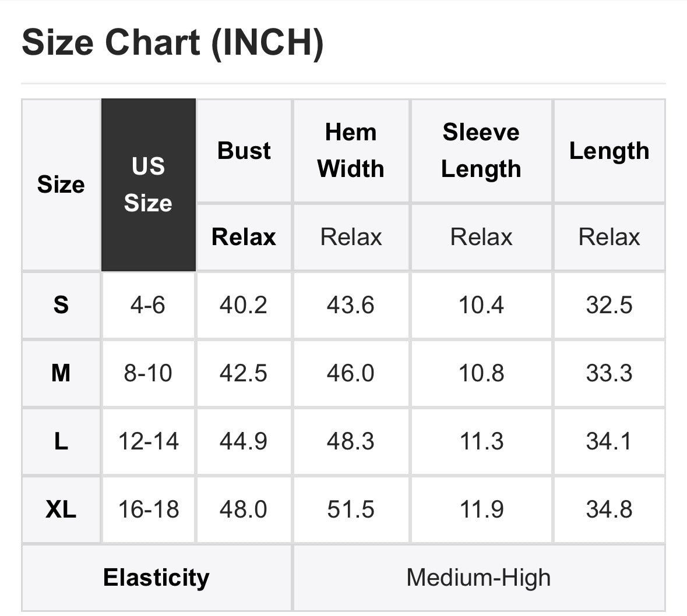Click the 40.2 bust value
The height and width of the screenshot is (616, 687).
click(244, 305)
